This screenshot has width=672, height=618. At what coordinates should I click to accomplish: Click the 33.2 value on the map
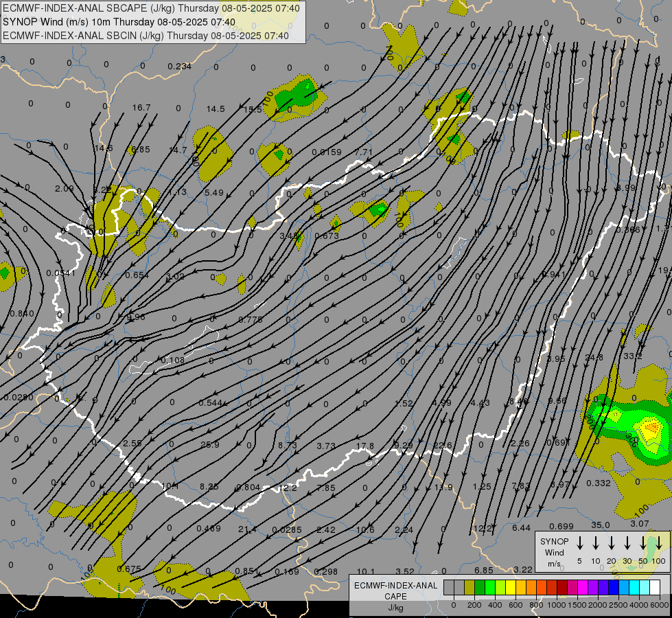633,356
